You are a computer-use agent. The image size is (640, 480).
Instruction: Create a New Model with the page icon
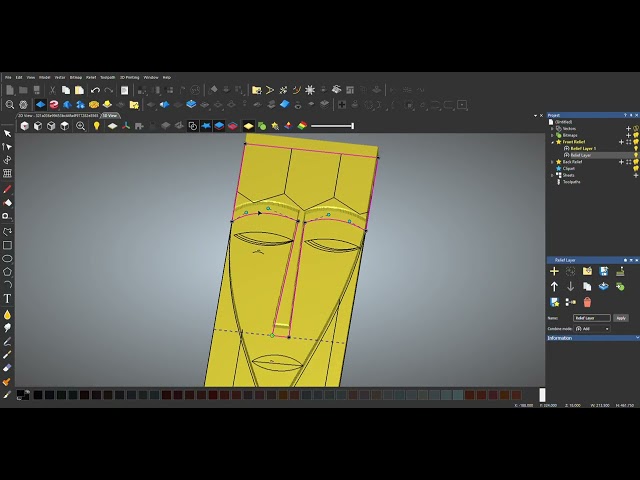click(10, 90)
